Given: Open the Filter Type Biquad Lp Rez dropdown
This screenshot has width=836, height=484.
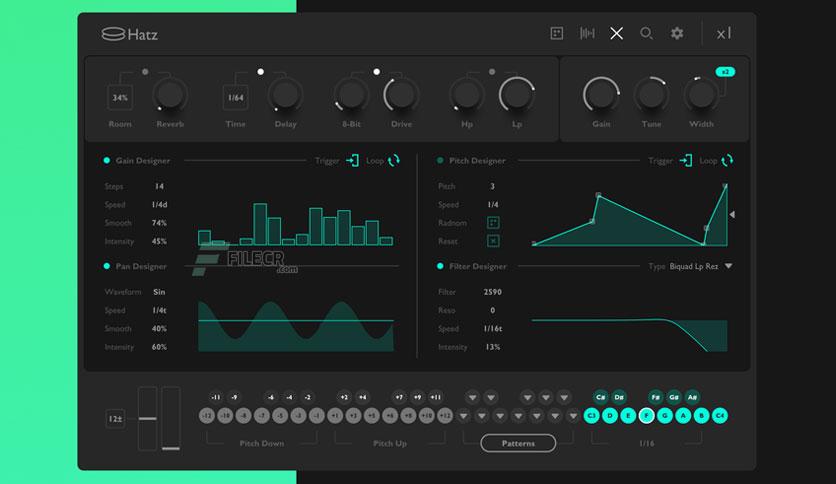Looking at the screenshot, I should pos(728,266).
